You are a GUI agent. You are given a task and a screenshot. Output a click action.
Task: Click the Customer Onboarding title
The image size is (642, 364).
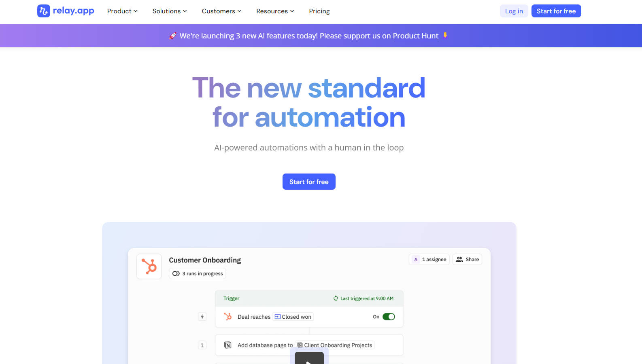205,260
